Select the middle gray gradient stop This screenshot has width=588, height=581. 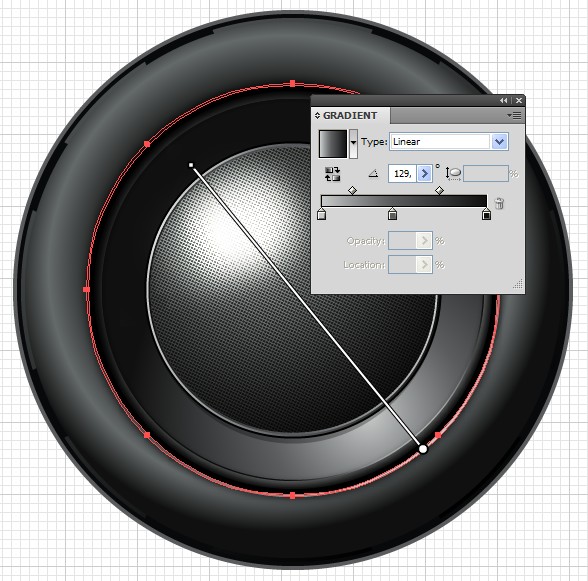point(392,214)
